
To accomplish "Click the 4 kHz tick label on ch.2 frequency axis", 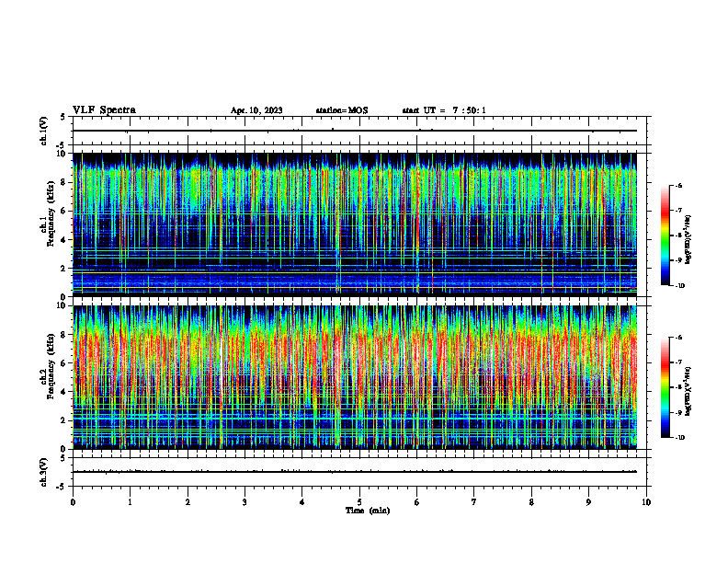I will [63, 392].
